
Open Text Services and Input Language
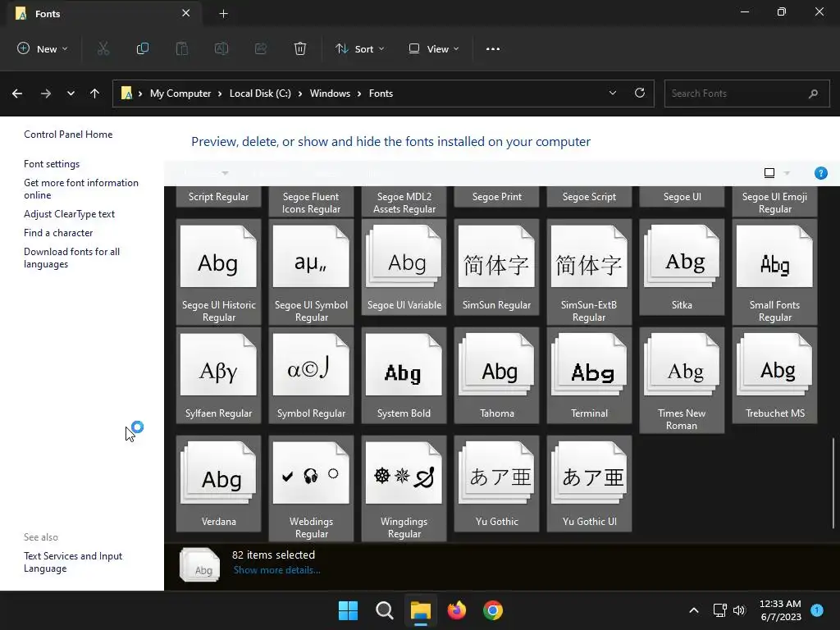[73, 562]
